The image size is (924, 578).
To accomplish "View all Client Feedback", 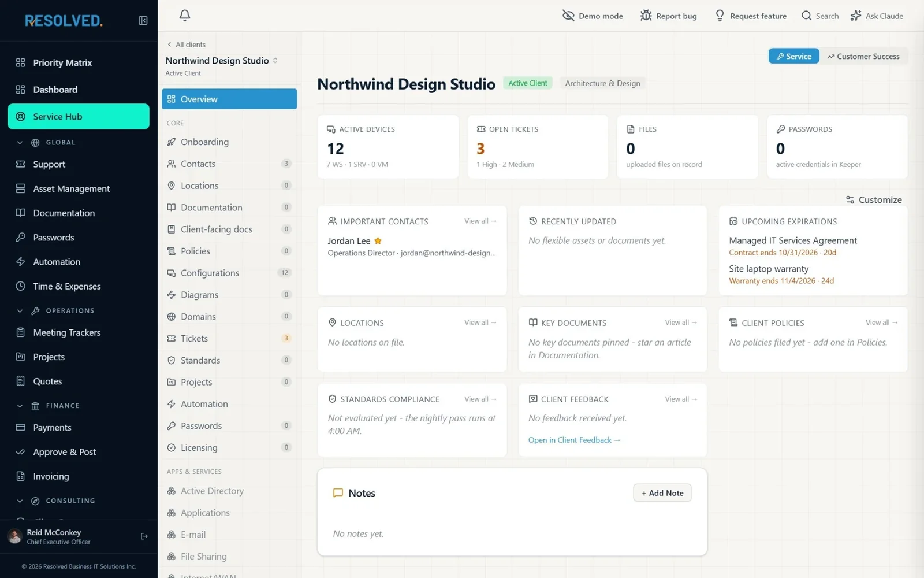I will (x=681, y=399).
